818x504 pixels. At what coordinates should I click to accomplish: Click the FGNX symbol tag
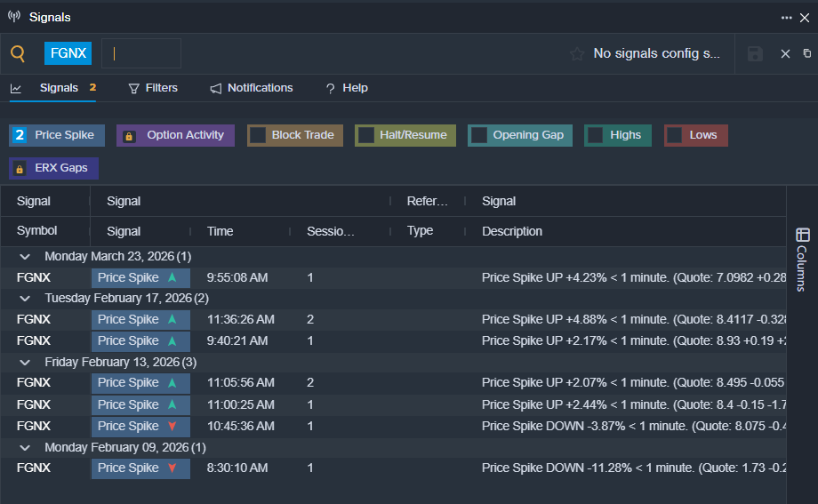click(68, 53)
